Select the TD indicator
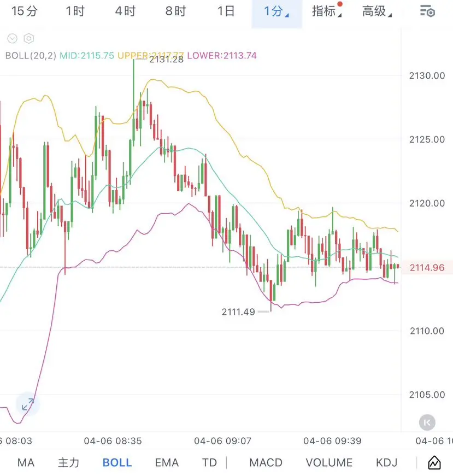This screenshot has height=476, width=453. (209, 463)
